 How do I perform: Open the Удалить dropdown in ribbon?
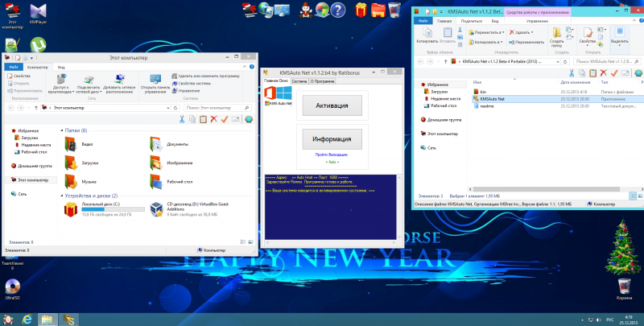[x=521, y=32]
